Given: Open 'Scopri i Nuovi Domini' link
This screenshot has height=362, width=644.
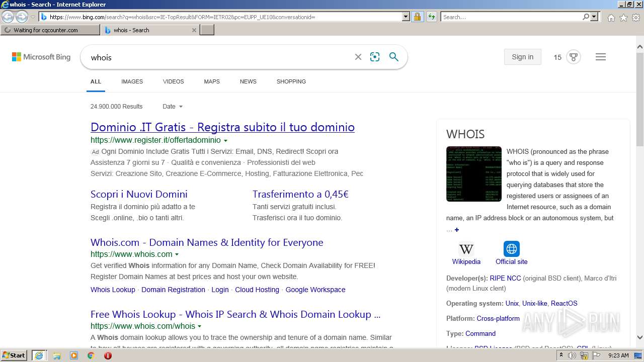Looking at the screenshot, I should click(x=139, y=194).
